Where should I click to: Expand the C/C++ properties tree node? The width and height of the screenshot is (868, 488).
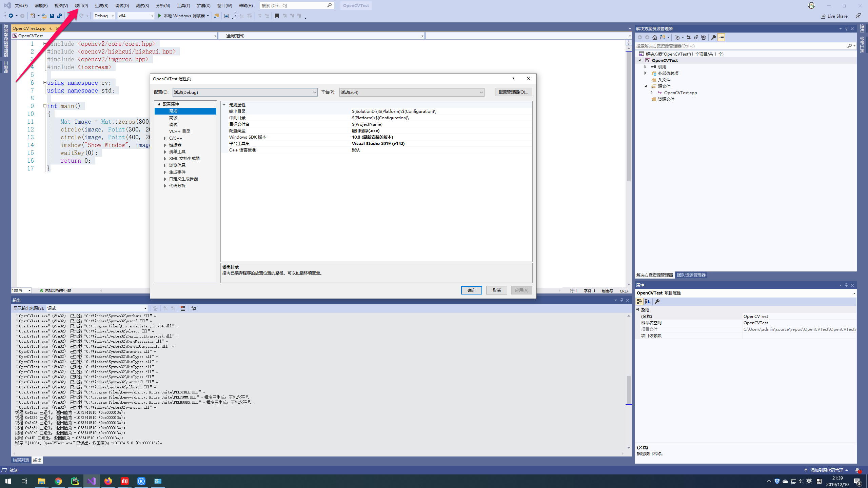(166, 138)
